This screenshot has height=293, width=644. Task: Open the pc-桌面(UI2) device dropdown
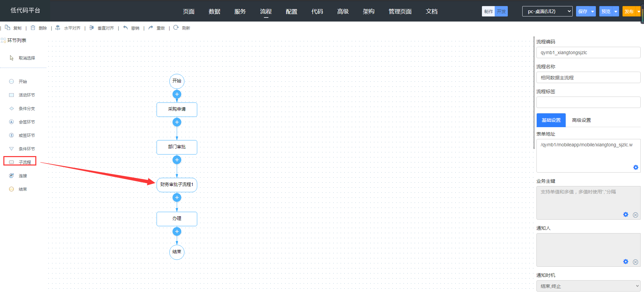547,11
